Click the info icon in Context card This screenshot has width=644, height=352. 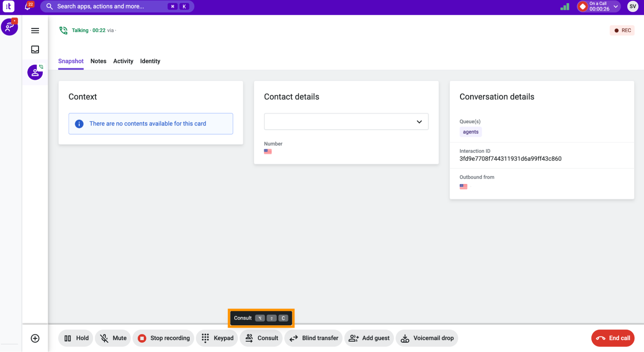tap(79, 124)
